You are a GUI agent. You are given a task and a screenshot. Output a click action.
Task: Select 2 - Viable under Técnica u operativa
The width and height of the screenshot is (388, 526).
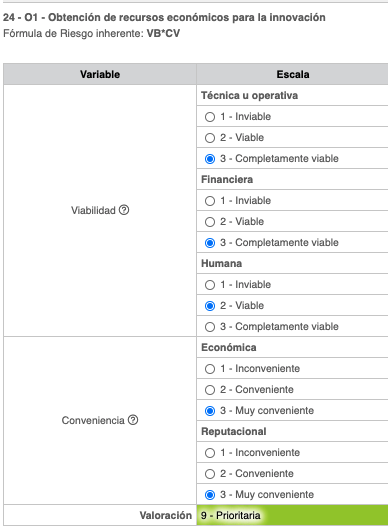coord(210,138)
